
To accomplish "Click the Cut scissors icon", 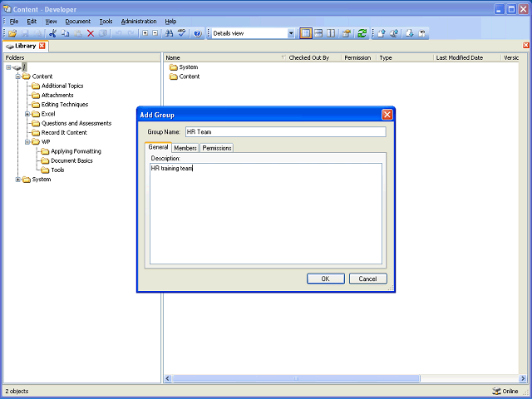I will coord(52,33).
